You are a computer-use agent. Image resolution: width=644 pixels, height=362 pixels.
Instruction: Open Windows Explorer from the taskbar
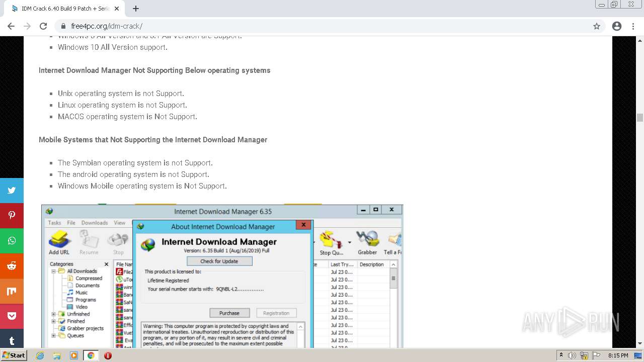coord(57,355)
